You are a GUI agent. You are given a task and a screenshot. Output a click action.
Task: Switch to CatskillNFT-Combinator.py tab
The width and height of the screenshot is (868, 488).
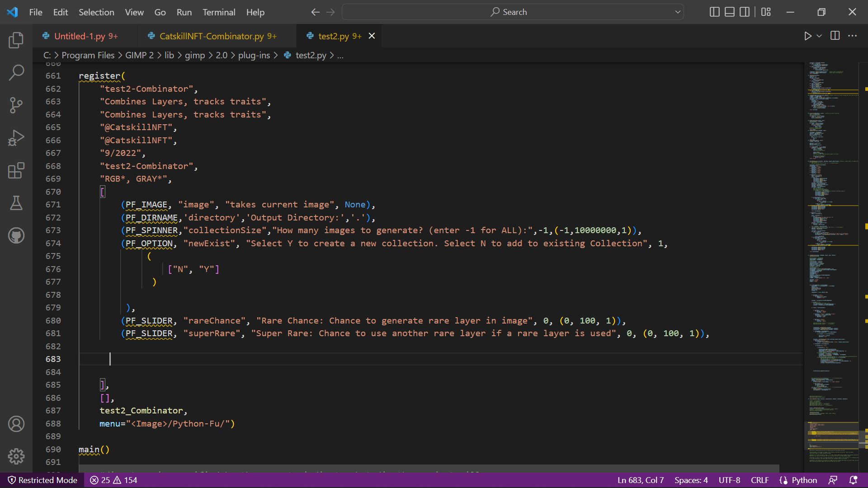coord(212,36)
